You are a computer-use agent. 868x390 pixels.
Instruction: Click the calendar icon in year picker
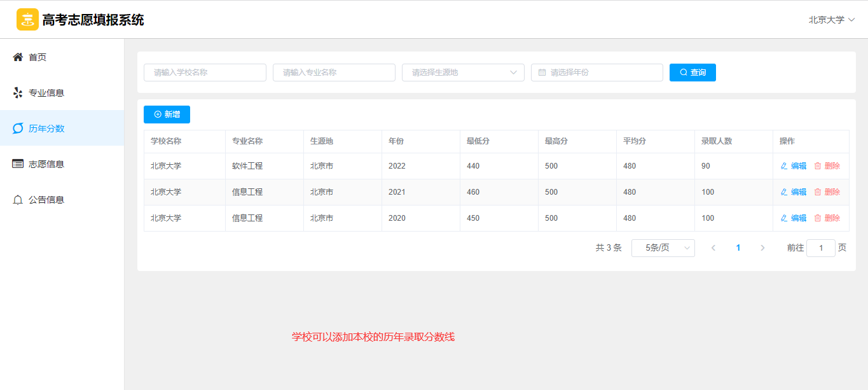click(x=542, y=73)
